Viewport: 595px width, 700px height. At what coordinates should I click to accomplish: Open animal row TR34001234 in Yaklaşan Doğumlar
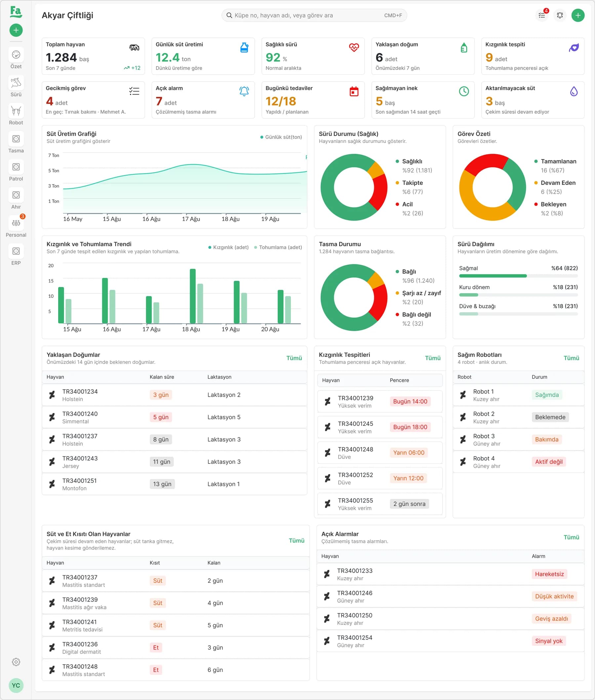point(175,395)
